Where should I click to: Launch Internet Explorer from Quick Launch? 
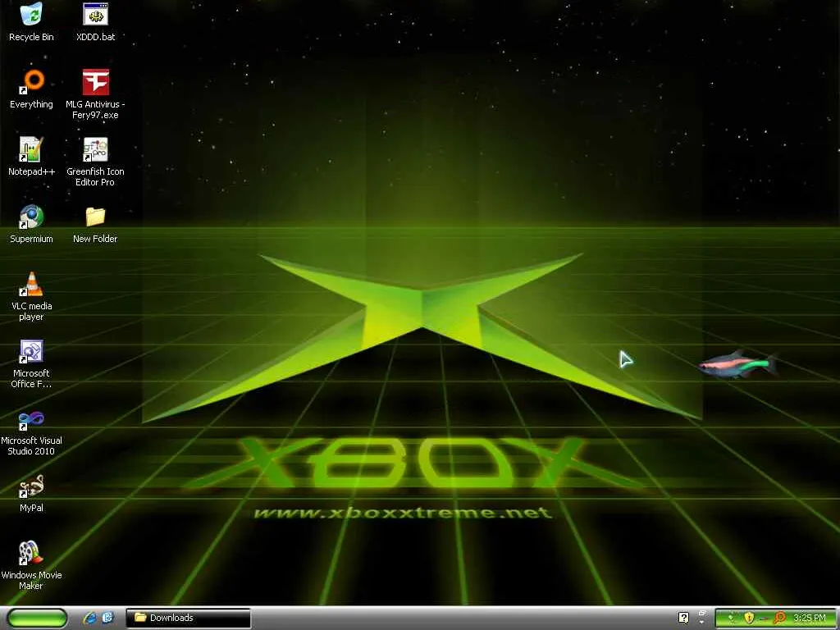pyautogui.click(x=90, y=618)
